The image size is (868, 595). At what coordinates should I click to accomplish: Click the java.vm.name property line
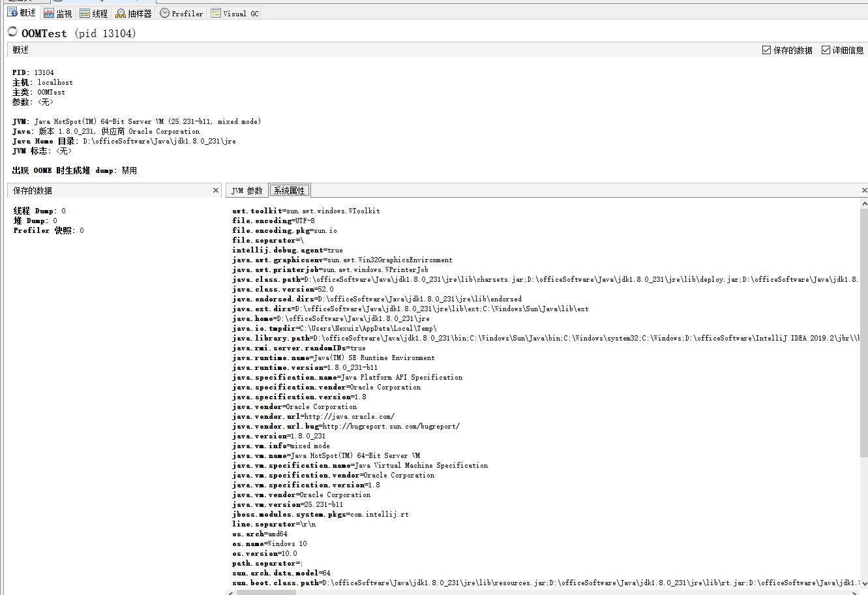pyautogui.click(x=326, y=455)
